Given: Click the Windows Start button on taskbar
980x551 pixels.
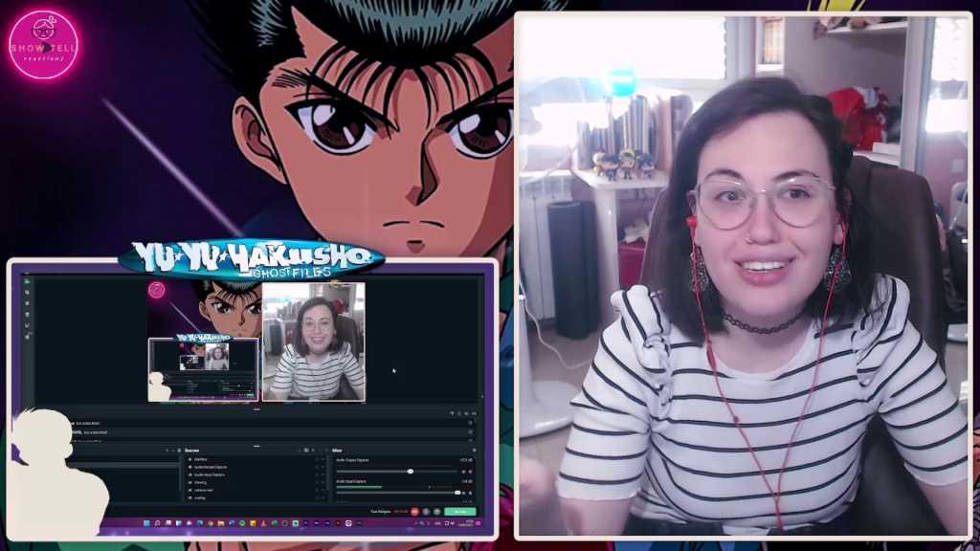Looking at the screenshot, I should [x=147, y=523].
